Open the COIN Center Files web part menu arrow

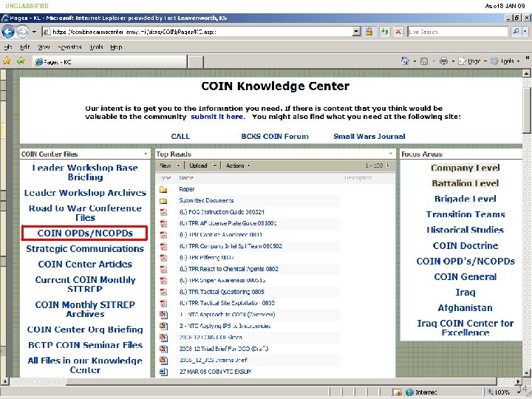click(146, 154)
